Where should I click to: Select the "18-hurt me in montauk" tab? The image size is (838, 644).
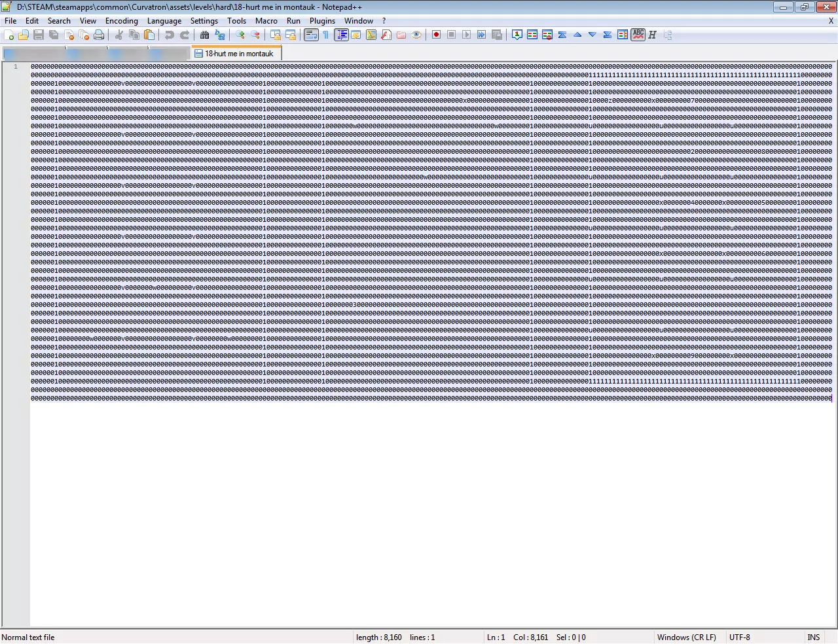click(x=237, y=54)
